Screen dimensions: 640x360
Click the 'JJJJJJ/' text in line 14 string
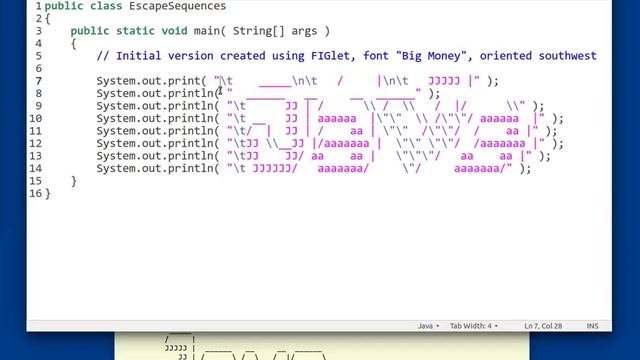tap(275, 169)
